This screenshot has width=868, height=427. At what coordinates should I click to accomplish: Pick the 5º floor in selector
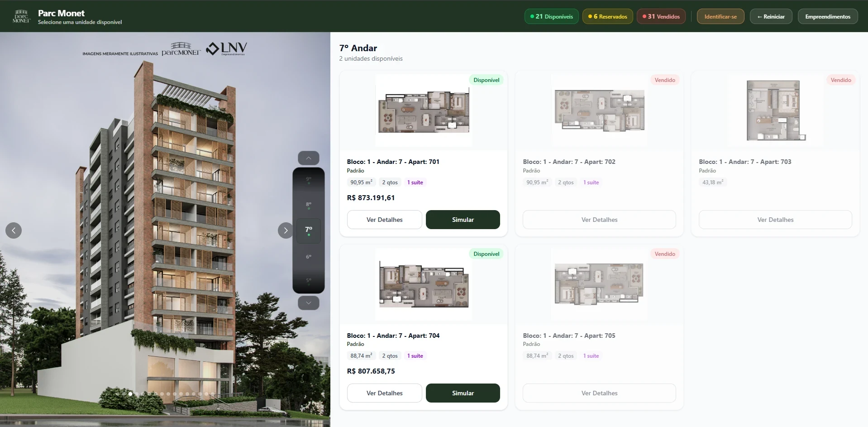[309, 281]
